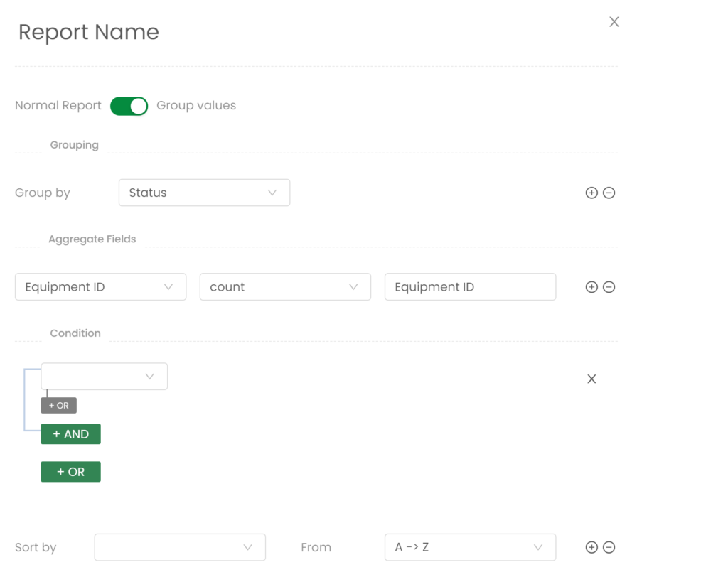The height and width of the screenshot is (582, 728).
Task: Click the green + AND button
Action: (70, 434)
